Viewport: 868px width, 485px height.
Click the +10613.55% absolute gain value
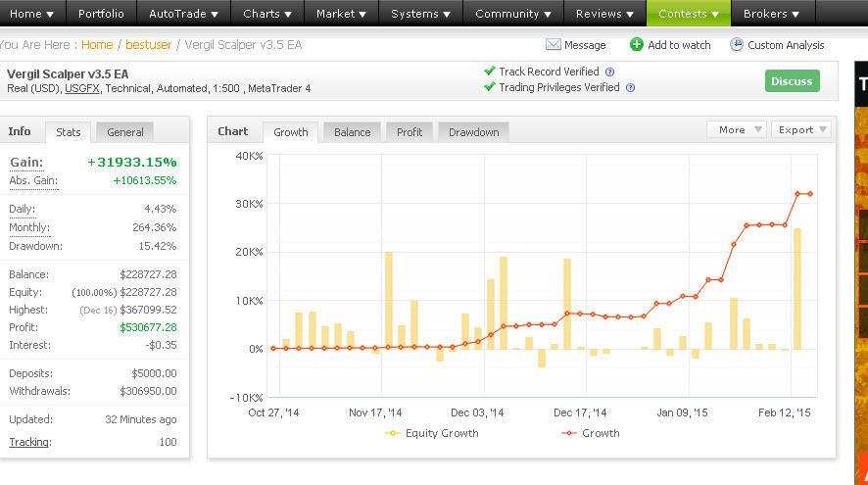point(145,180)
